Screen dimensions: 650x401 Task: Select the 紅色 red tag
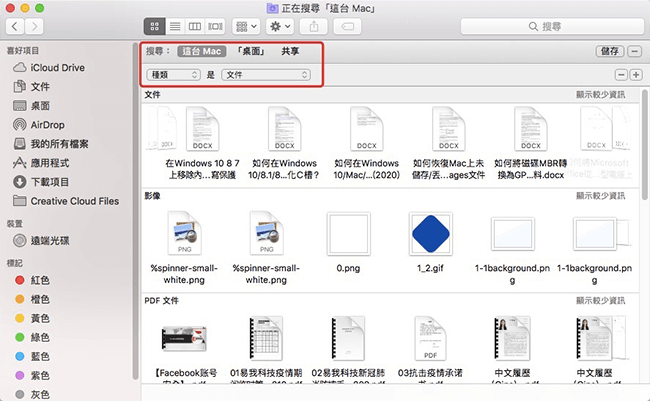(x=32, y=280)
